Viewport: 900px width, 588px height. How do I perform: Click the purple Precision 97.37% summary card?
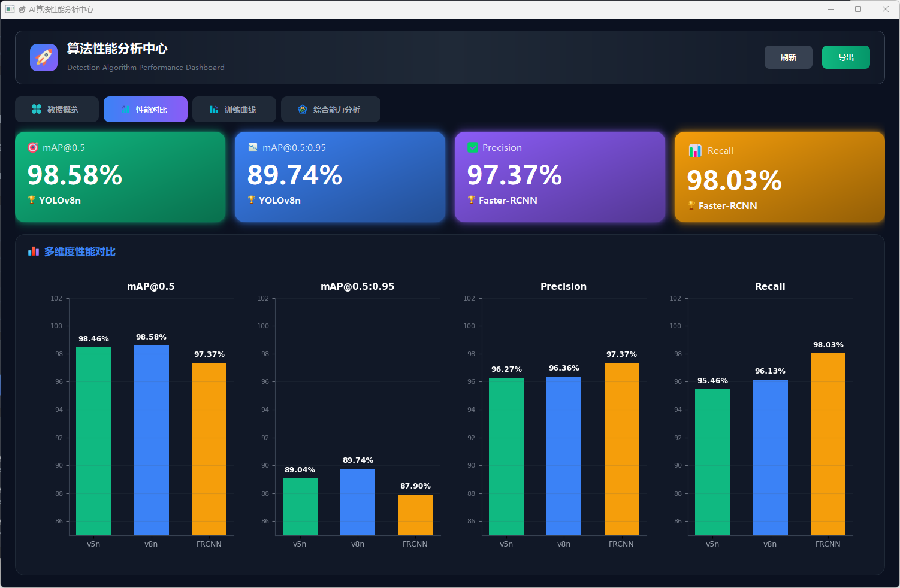click(x=560, y=177)
